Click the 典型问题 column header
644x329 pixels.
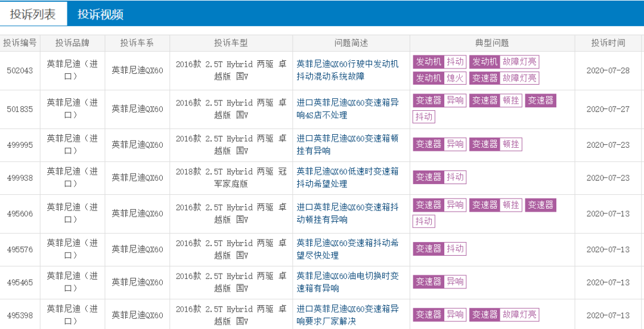pyautogui.click(x=492, y=43)
